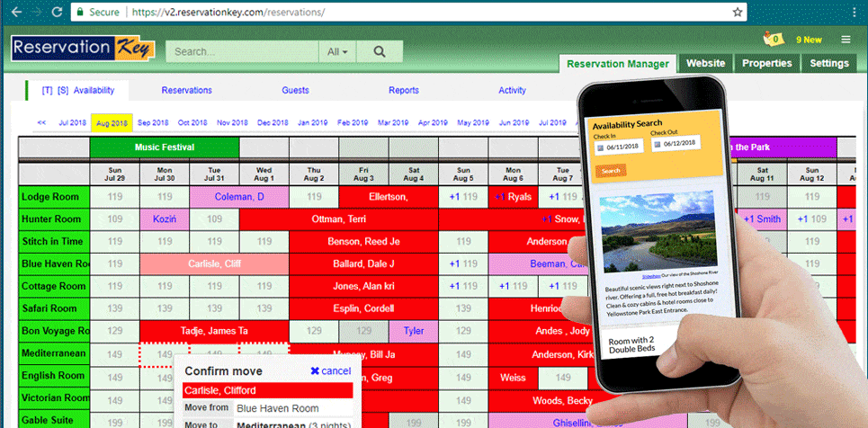
Task: Open the Coleman, D reservation
Action: (x=239, y=197)
